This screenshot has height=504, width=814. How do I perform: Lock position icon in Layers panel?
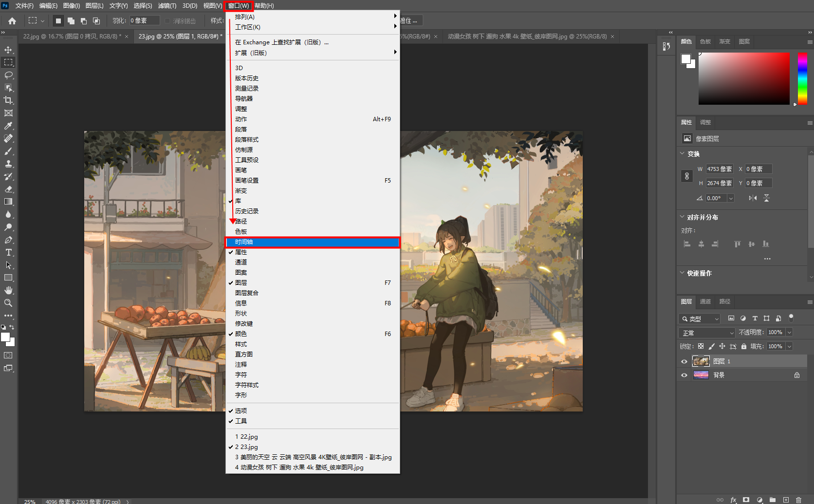click(x=722, y=346)
